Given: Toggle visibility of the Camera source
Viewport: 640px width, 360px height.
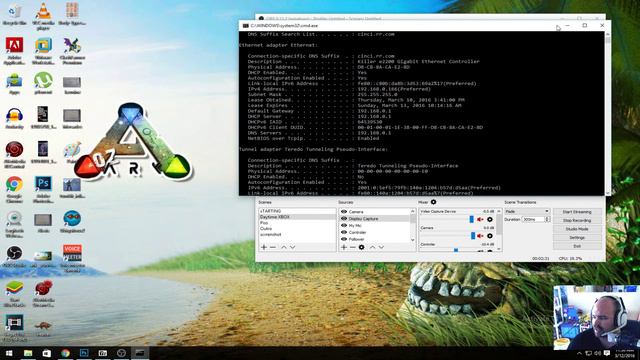Looking at the screenshot, I should [344, 212].
